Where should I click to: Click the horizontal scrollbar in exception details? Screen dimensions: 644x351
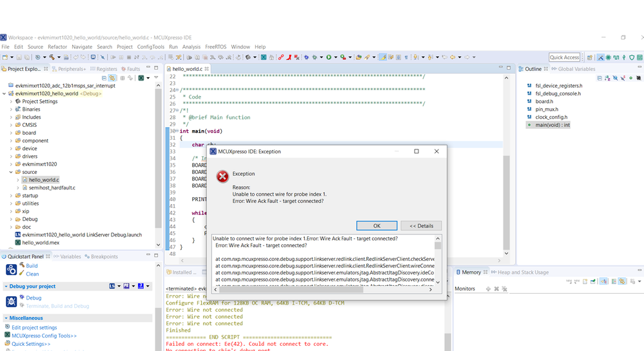click(x=291, y=289)
